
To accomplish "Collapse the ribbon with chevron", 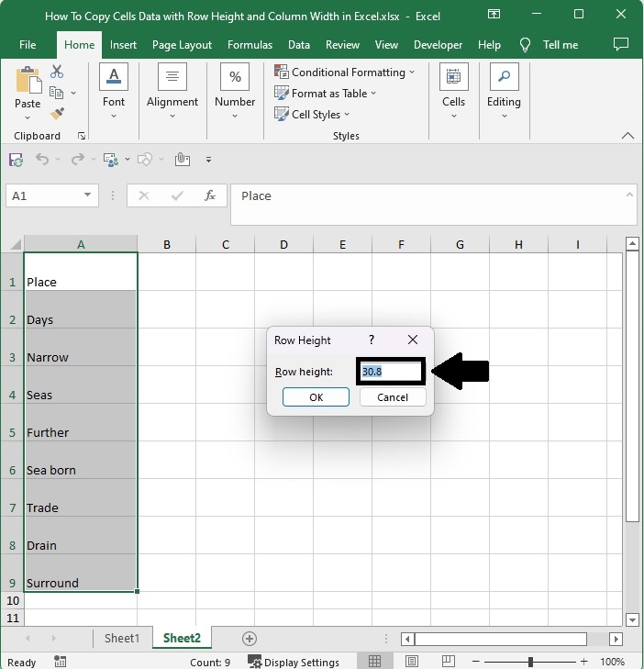I will (x=627, y=136).
